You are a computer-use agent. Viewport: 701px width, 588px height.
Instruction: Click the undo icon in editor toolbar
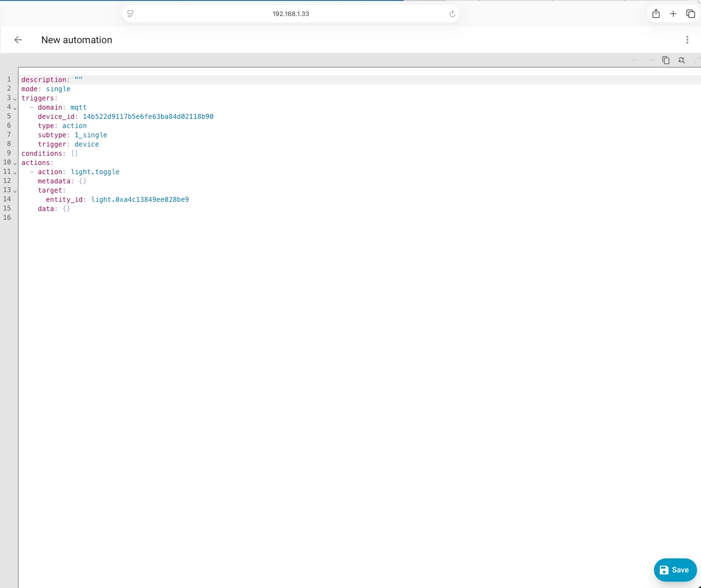[635, 60]
